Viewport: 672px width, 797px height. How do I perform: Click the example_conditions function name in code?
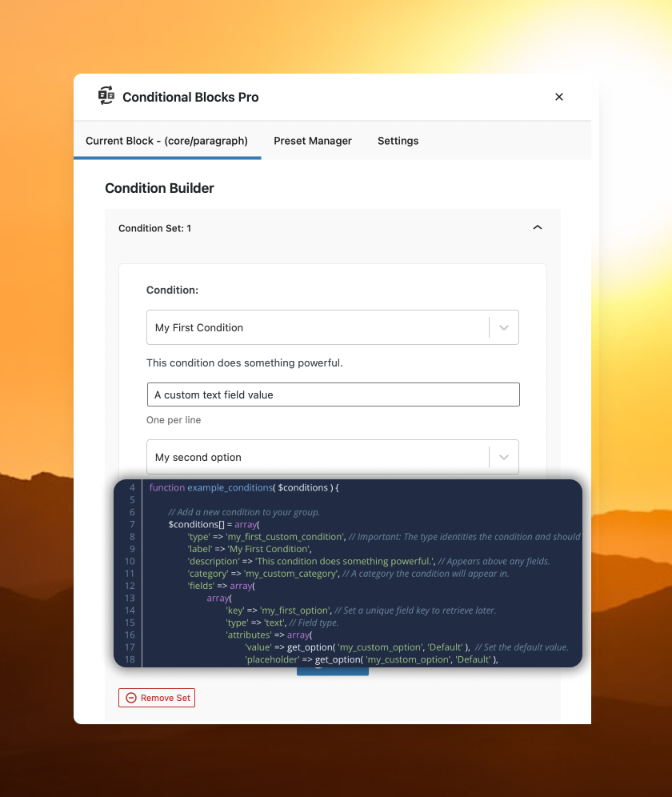coord(230,487)
